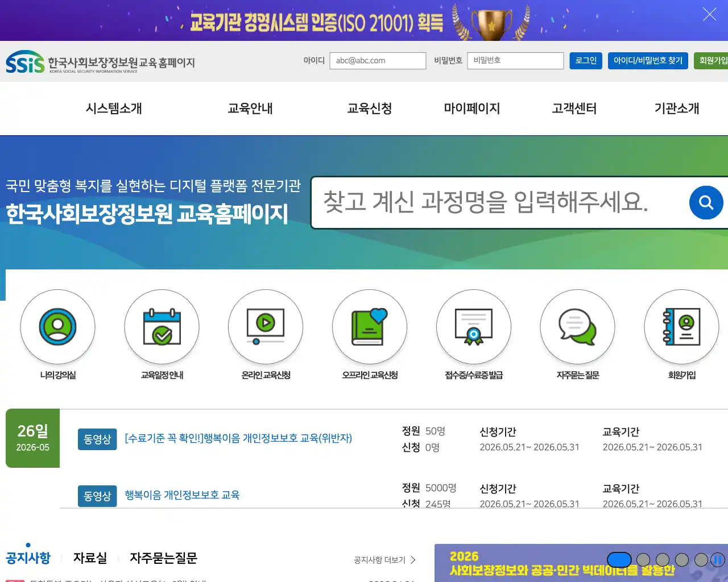
Task: Open the [수료기준 꼭 확인!] 위반자 course link
Action: tap(238, 438)
